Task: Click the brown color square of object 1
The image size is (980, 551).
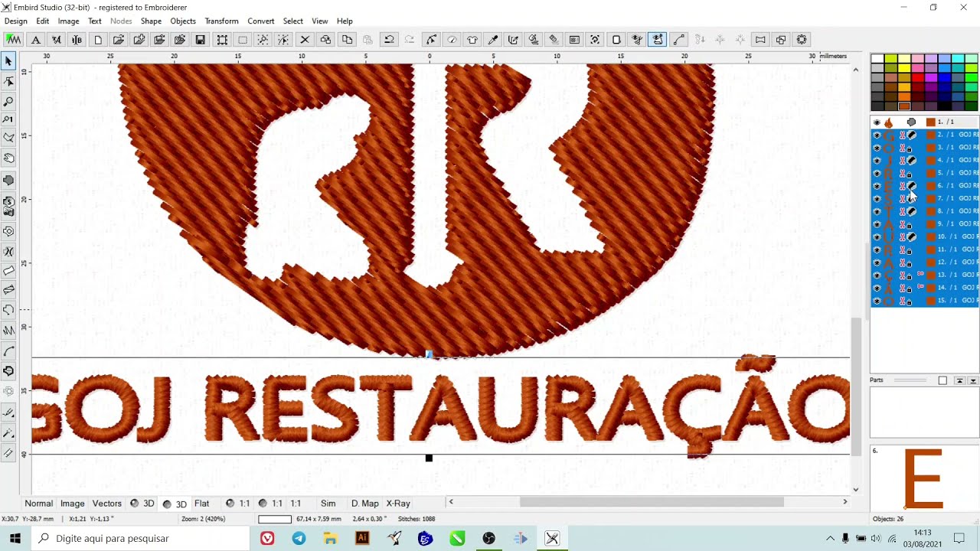Action: [930, 122]
